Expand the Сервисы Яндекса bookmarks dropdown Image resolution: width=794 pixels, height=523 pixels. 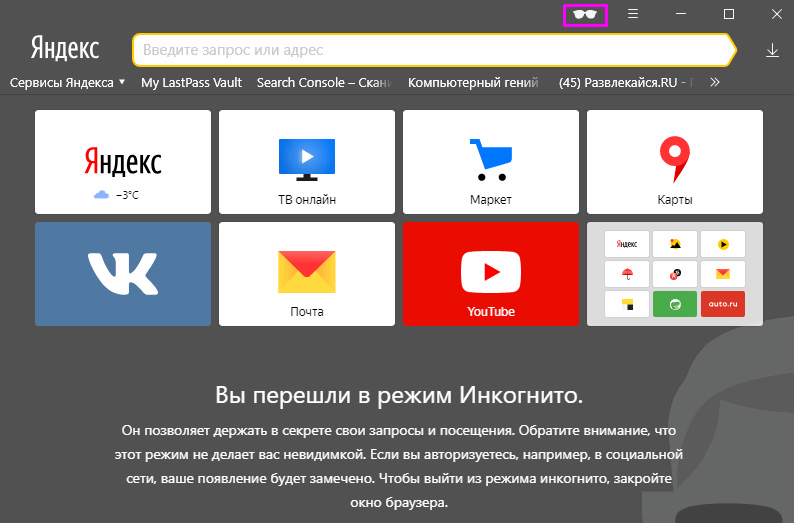click(67, 83)
